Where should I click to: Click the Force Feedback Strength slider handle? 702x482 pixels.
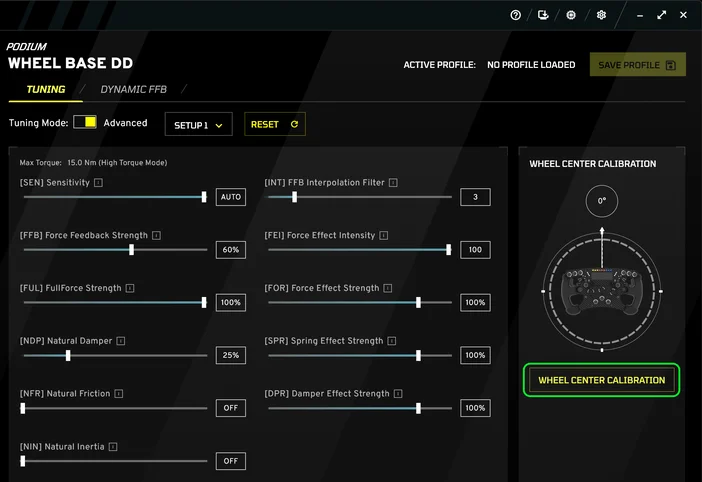131,250
